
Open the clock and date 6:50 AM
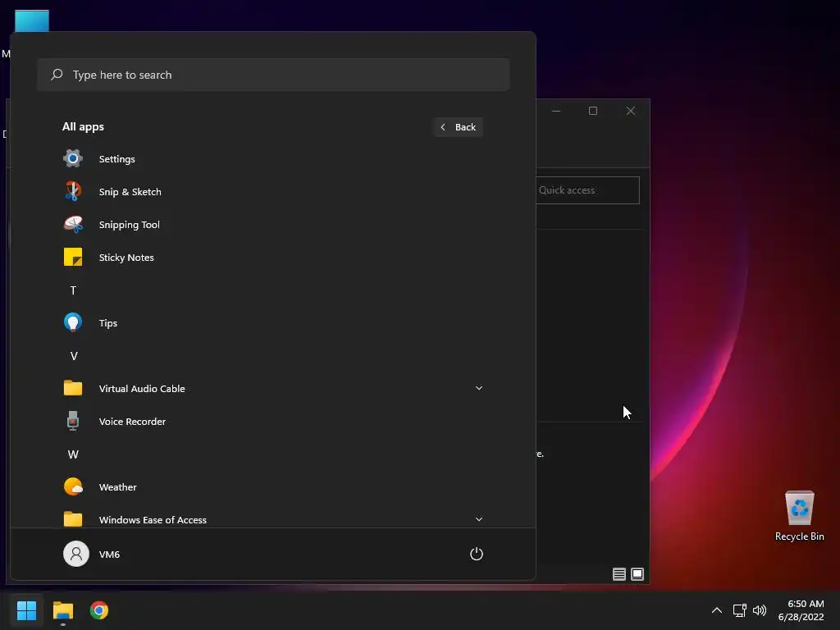(x=801, y=610)
